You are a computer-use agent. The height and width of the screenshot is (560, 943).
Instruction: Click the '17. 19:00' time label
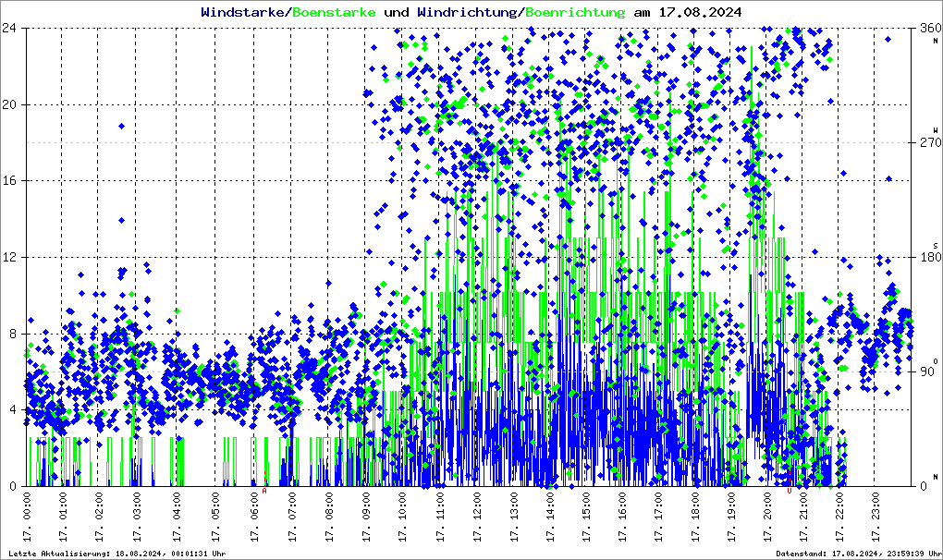tap(731, 517)
